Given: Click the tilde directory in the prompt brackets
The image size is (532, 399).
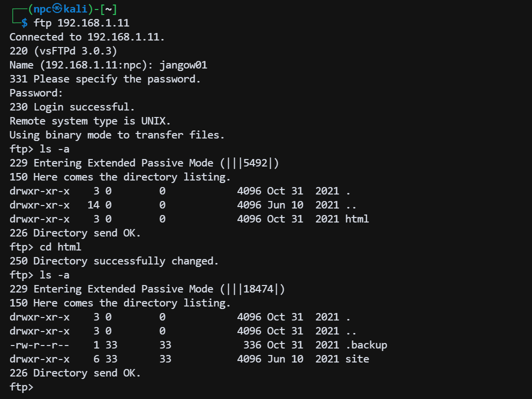Looking at the screenshot, I should [x=108, y=9].
